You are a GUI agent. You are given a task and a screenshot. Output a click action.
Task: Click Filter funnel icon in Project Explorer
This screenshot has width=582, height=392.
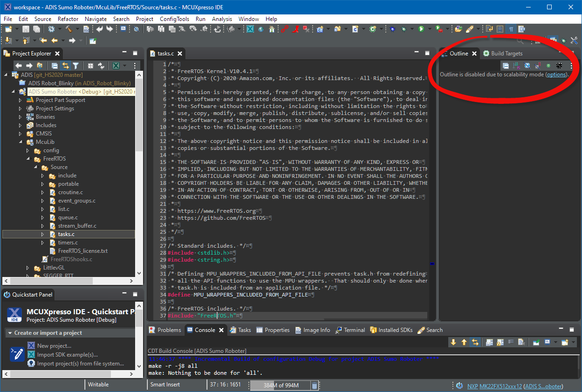75,66
